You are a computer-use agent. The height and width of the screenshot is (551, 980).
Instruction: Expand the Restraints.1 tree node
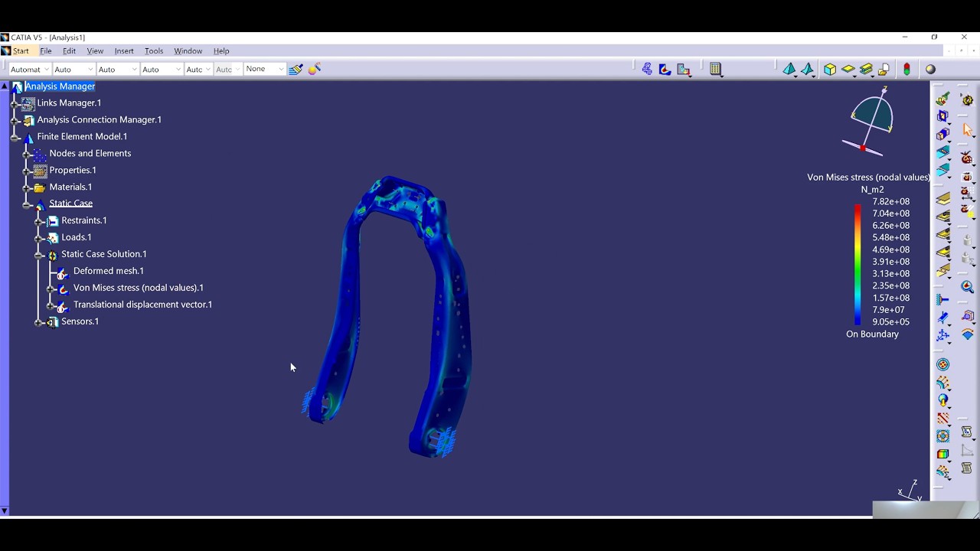pyautogui.click(x=39, y=220)
